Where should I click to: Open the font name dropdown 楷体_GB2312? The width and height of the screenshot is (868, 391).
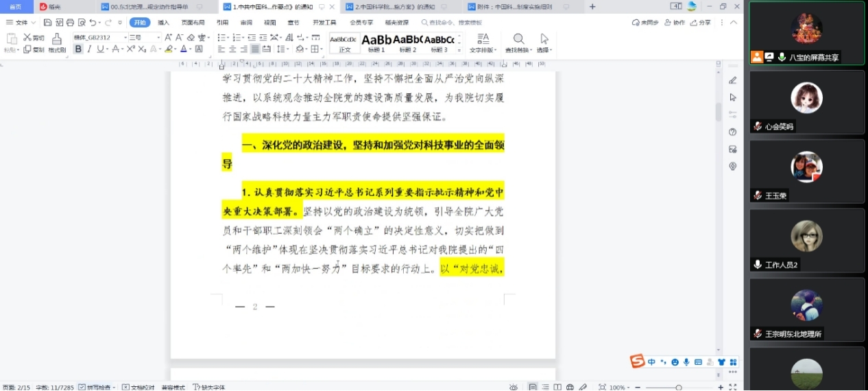coord(125,37)
